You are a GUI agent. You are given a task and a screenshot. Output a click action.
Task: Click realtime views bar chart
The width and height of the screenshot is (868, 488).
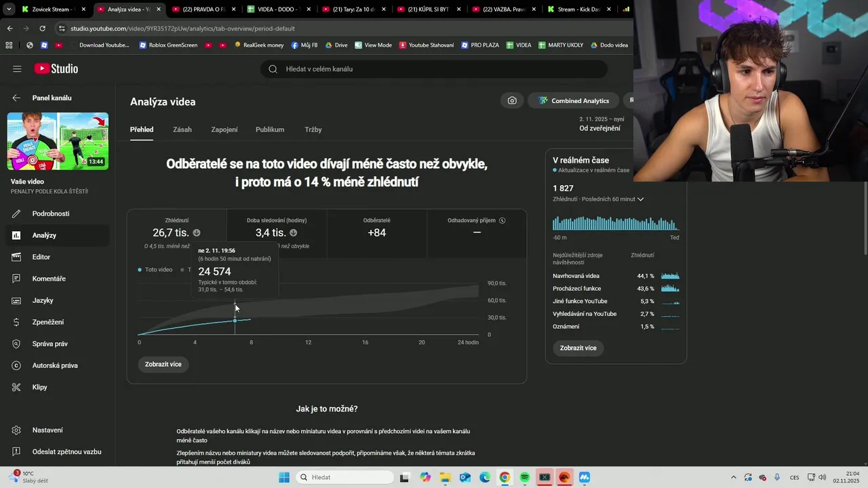[616, 223]
